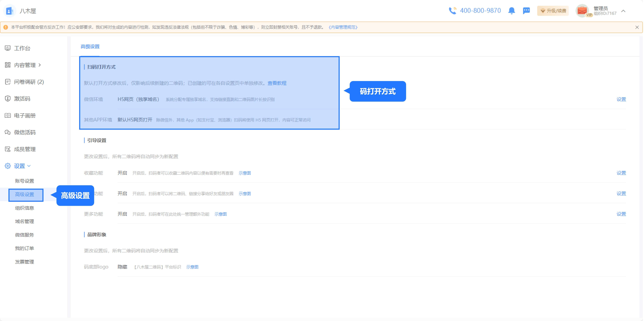
Task: Go to 微信活码 in the sidebar
Action: (25, 132)
